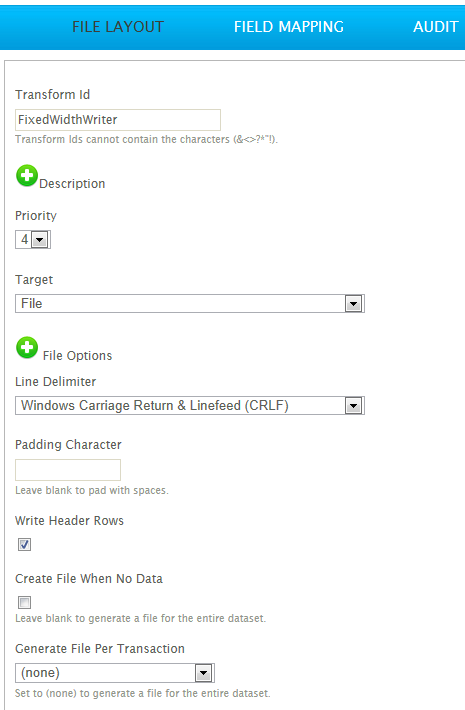Open the Generate File Per Transaction dropdown
This screenshot has width=465, height=710.
(115, 673)
